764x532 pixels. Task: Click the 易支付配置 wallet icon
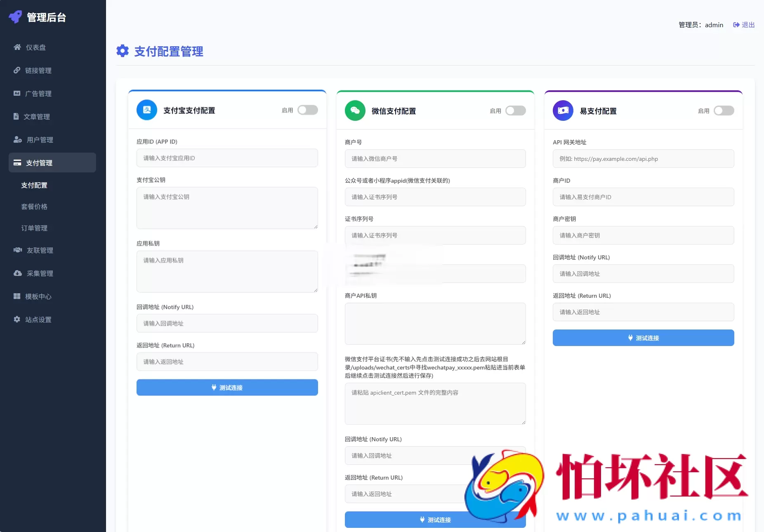[563, 110]
